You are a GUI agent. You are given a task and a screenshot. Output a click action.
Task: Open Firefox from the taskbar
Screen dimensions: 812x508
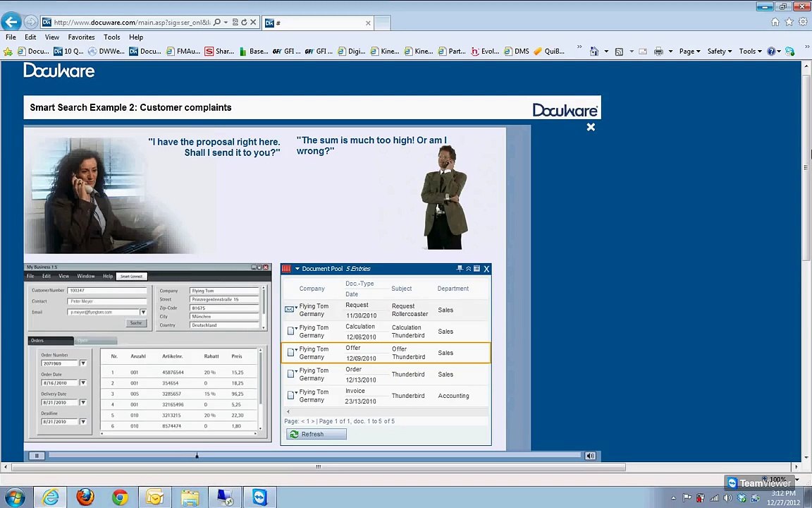pos(85,497)
